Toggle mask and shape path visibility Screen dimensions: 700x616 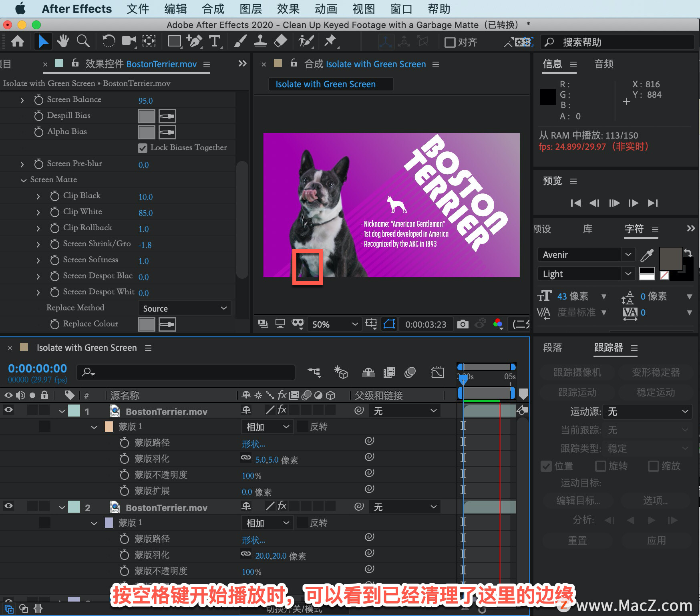click(x=389, y=324)
